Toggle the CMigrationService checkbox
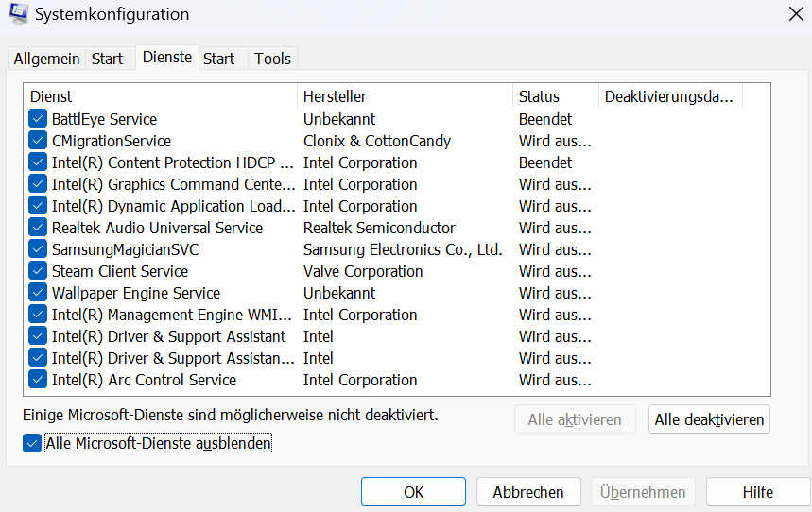The image size is (812, 512). click(x=38, y=141)
